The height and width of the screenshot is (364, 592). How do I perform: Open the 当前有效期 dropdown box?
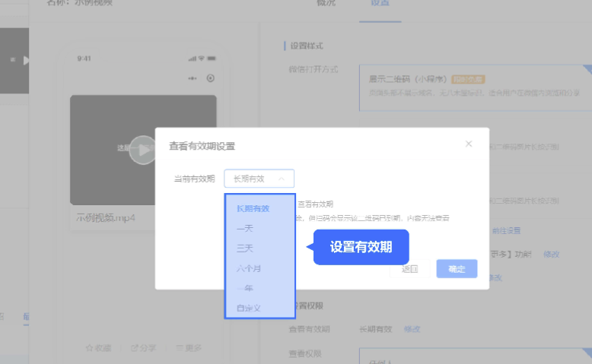pos(259,179)
